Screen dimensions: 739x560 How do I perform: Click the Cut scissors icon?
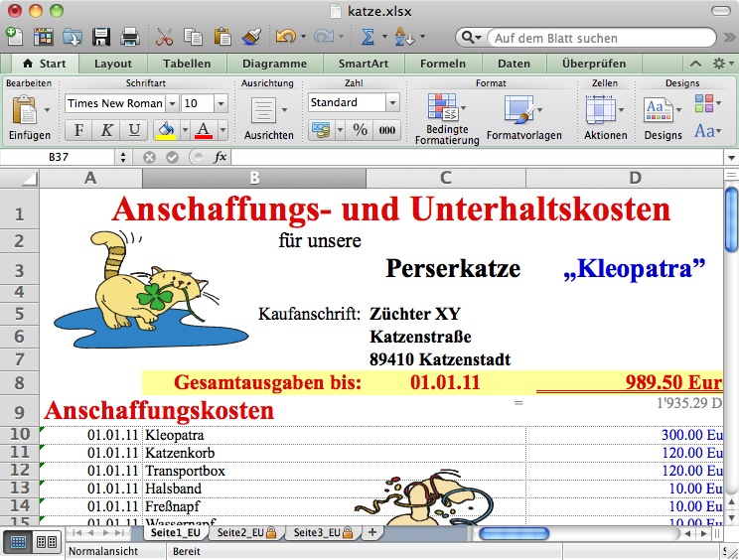(x=165, y=38)
